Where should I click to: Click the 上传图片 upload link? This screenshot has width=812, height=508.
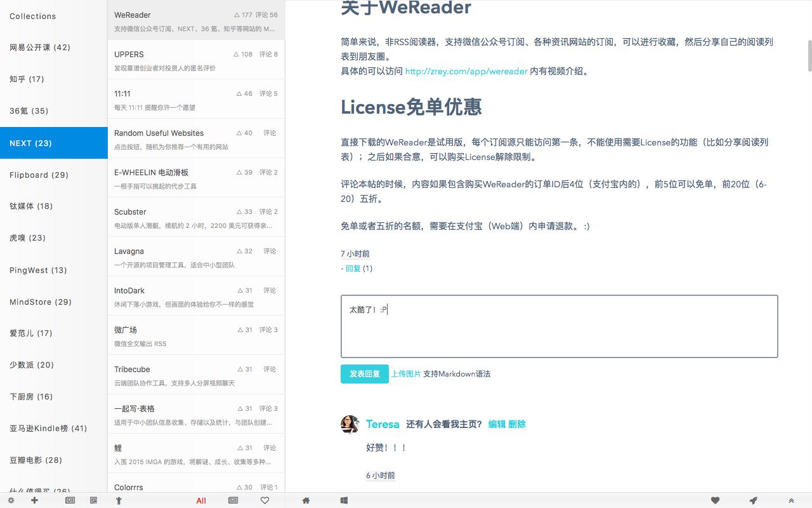(406, 374)
